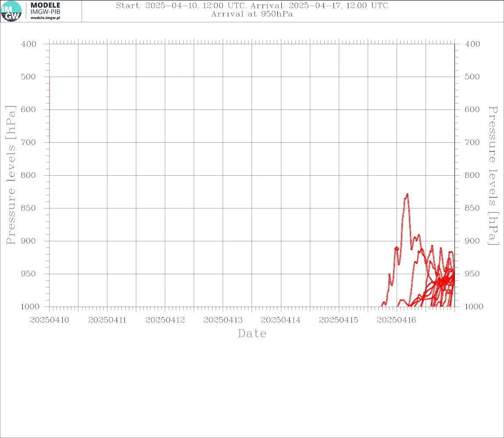Click the left 'Pressure levels [hPa]' axis title
This screenshot has width=504, height=438.
11,175
